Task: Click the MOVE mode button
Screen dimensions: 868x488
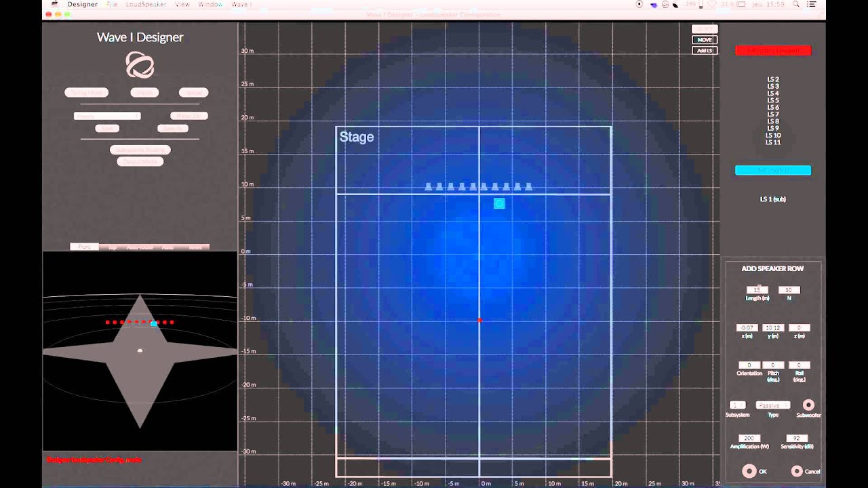Action: click(x=705, y=40)
